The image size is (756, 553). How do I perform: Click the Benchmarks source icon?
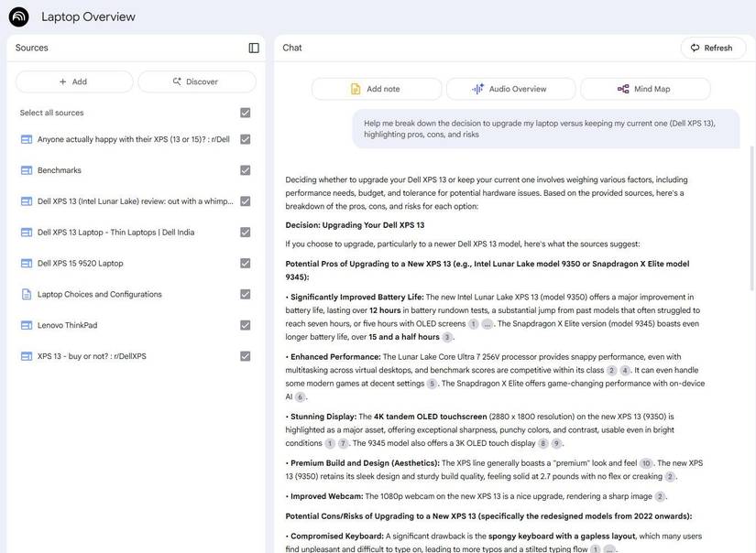[27, 170]
